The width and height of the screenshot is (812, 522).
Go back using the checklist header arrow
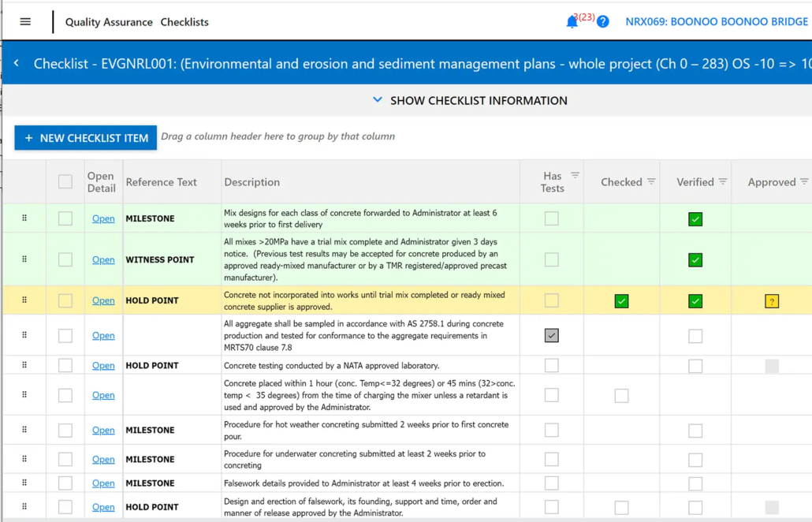17,63
